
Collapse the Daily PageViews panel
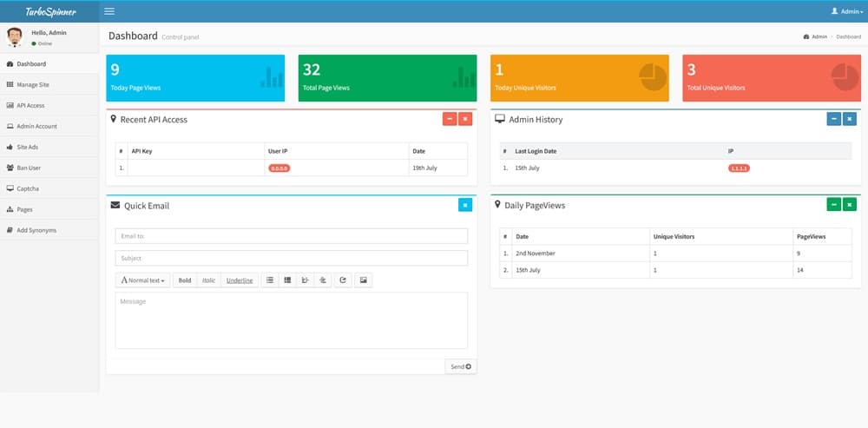[833, 205]
